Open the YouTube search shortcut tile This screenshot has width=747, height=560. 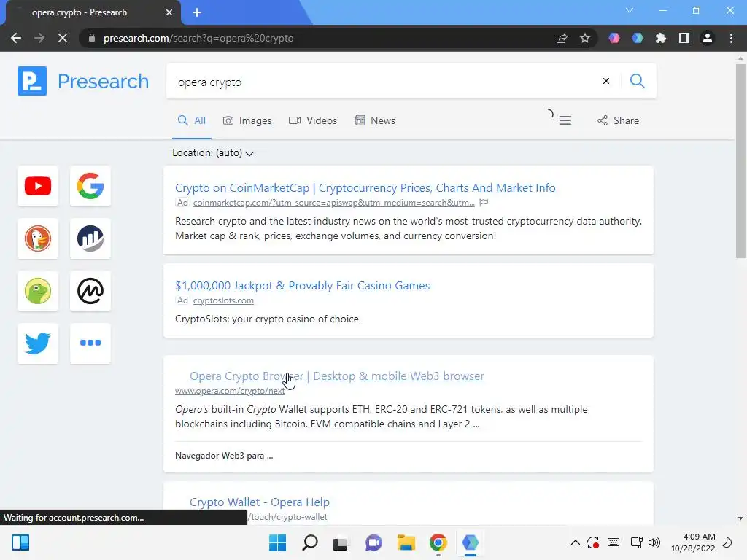38,186
